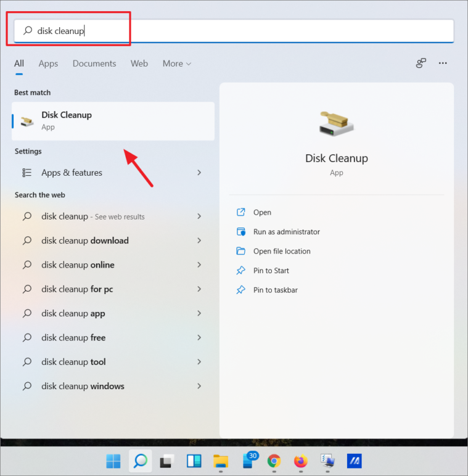The height and width of the screenshot is (476, 468).
Task: Select disk cleanup See web results
Action: pyautogui.click(x=113, y=216)
